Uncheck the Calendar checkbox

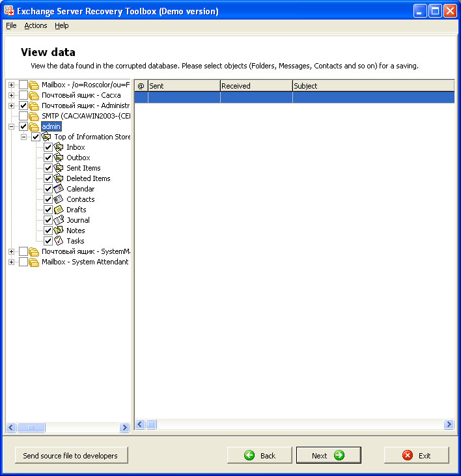click(x=48, y=189)
